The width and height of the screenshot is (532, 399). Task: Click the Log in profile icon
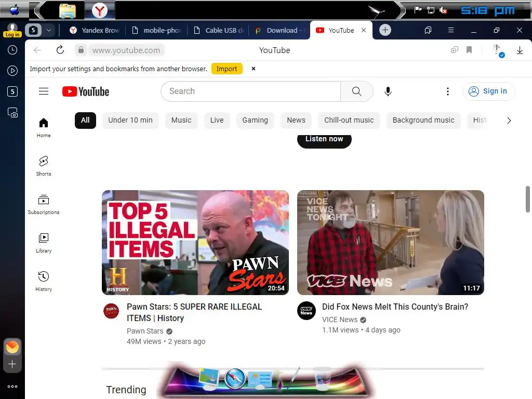pos(12,30)
